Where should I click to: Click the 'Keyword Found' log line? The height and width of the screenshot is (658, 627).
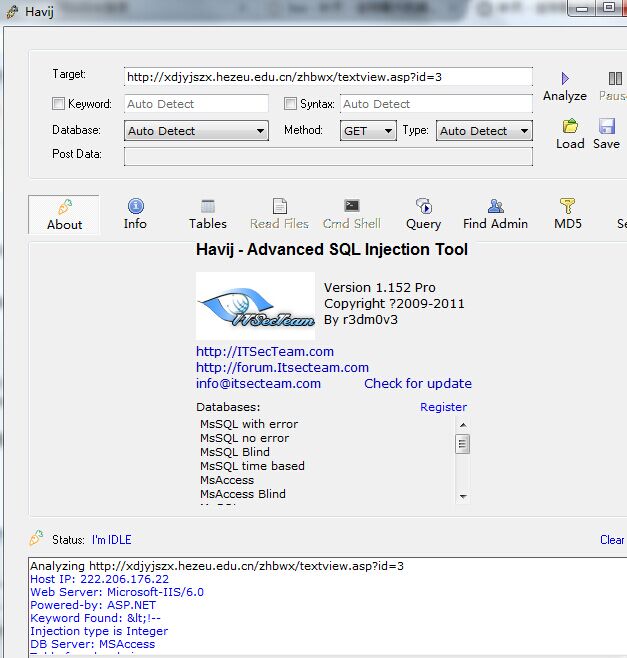click(95, 618)
